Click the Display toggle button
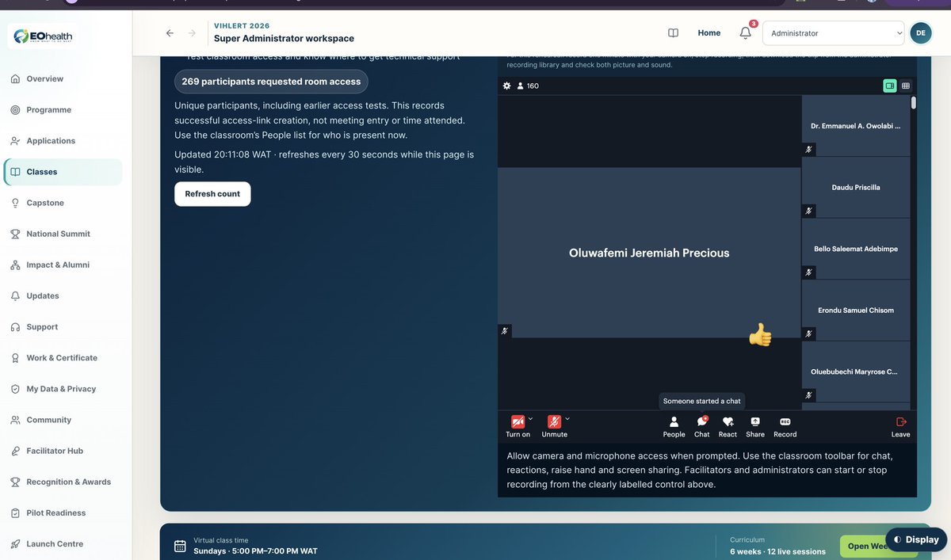The image size is (951, 560). click(x=916, y=539)
